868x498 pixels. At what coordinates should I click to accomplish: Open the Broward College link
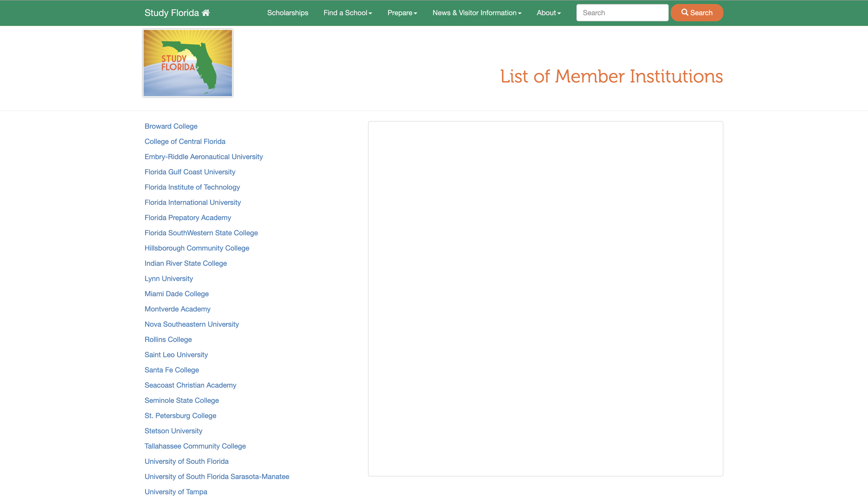click(x=171, y=126)
